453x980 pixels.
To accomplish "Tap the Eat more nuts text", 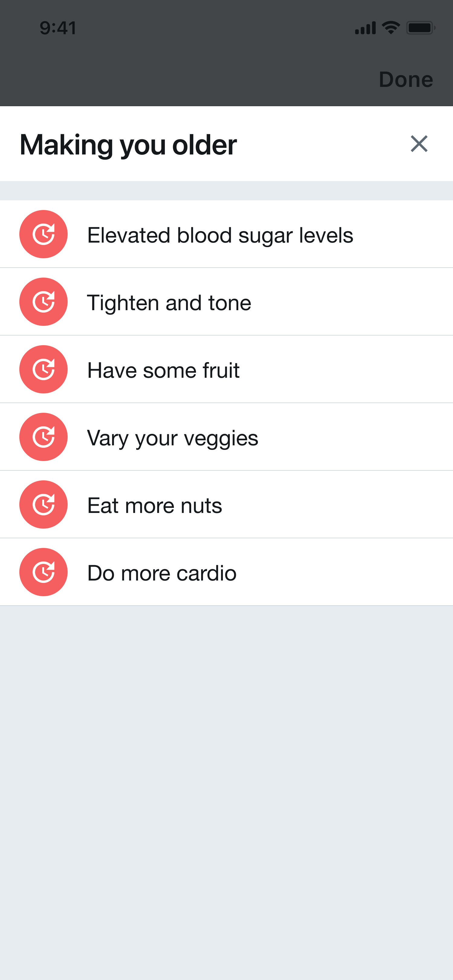I will [155, 506].
